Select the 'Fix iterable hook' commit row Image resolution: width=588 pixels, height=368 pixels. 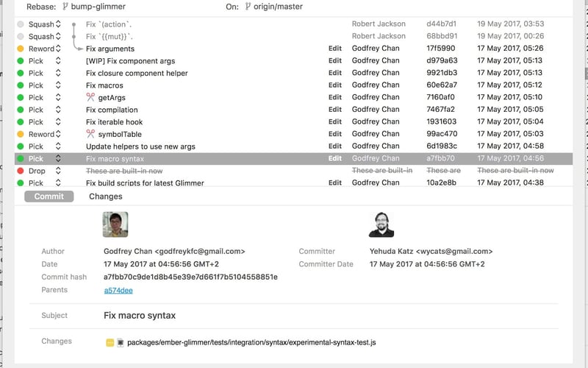tap(293, 122)
